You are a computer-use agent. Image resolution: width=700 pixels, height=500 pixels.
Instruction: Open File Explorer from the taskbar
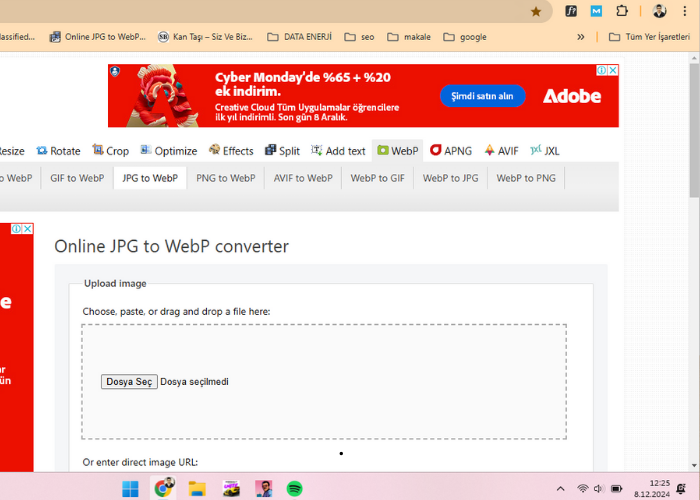(x=197, y=489)
